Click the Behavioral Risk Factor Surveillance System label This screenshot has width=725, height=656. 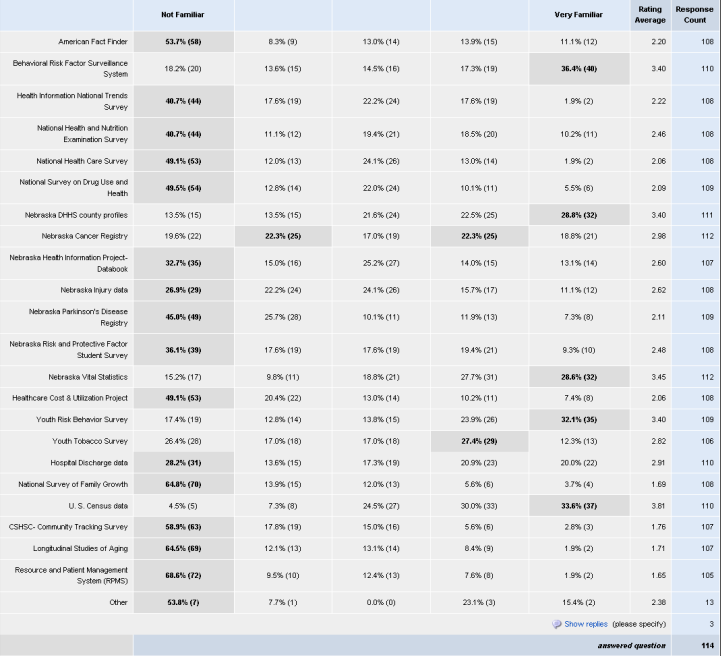coord(70,68)
